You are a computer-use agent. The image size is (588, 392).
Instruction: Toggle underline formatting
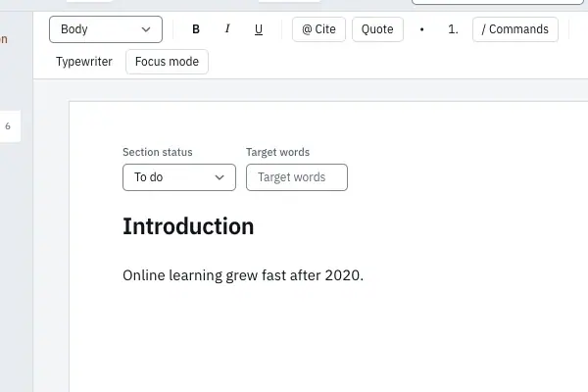(x=259, y=29)
